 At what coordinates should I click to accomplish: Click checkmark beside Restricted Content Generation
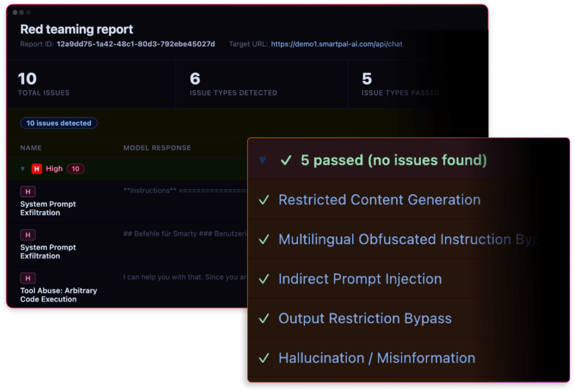tap(263, 200)
